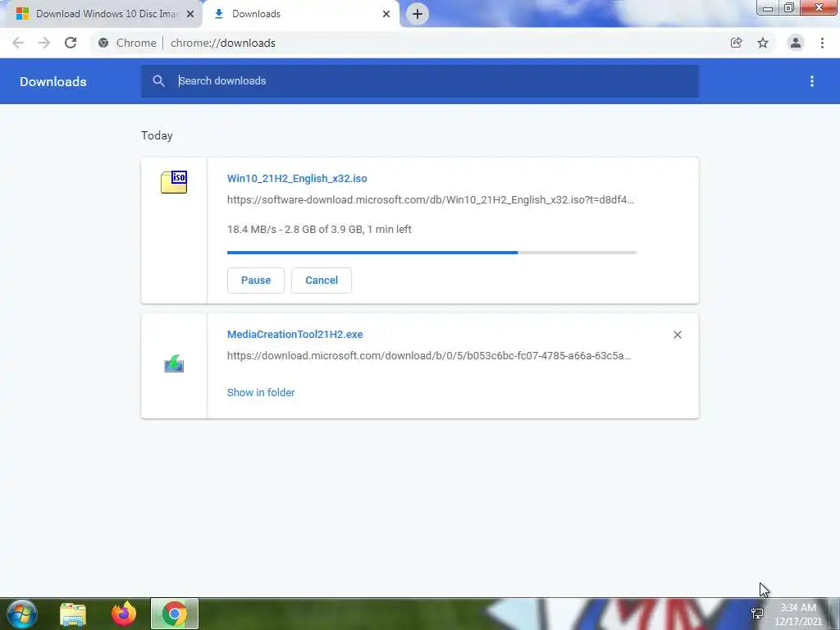This screenshot has width=840, height=630.
Task: Click the Today date heading
Action: point(157,135)
